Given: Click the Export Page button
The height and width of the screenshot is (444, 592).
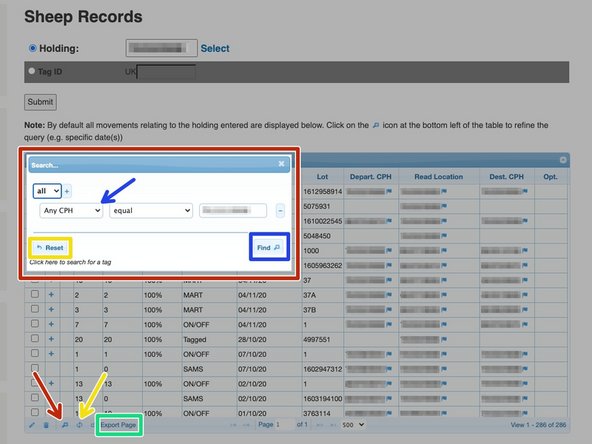Looking at the screenshot, I should [x=119, y=425].
